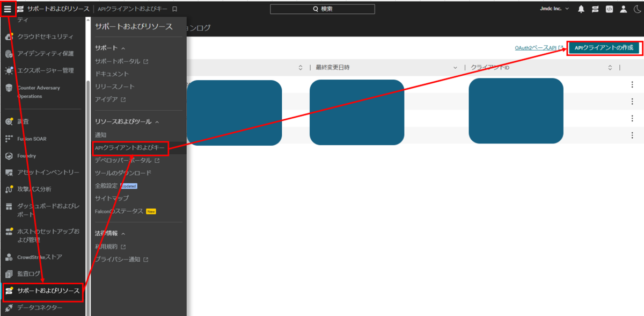Open リリースノート in the flyout menu
This screenshot has width=644, height=316.
[114, 87]
